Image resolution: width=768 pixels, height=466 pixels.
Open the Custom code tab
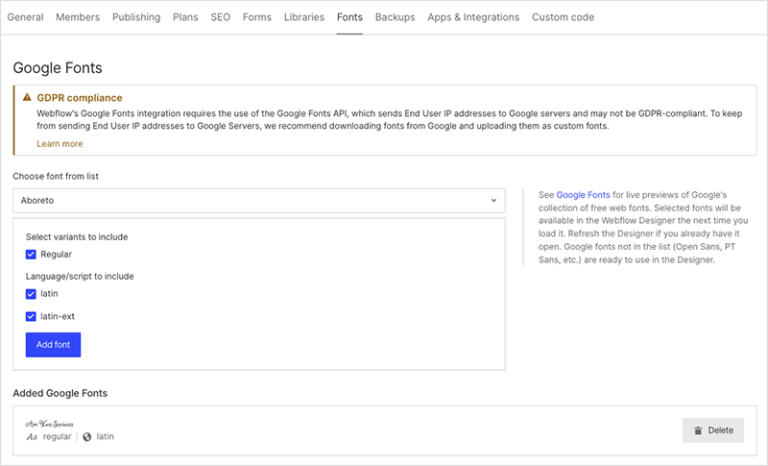562,17
